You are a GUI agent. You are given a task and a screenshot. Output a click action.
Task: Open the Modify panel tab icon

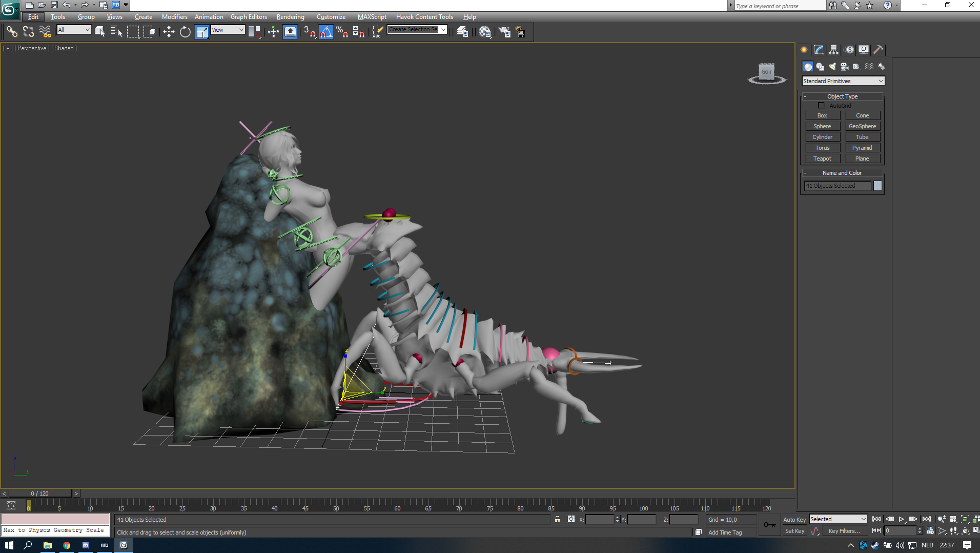[819, 50]
